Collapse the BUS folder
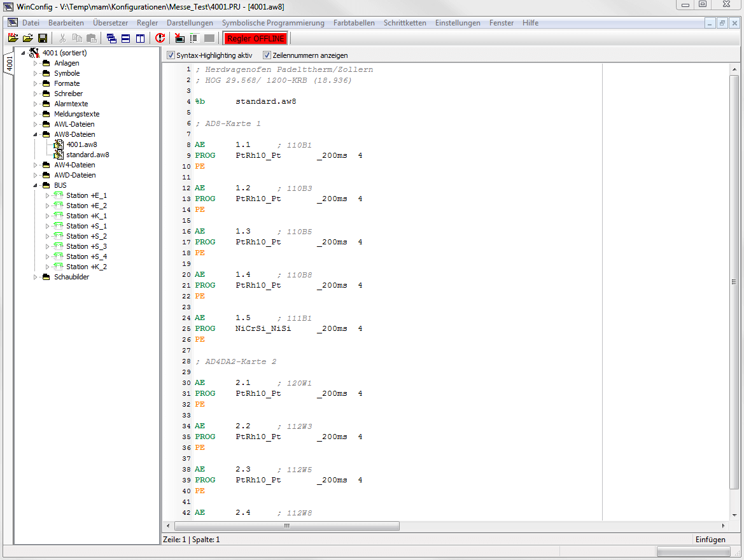Screen dimensions: 744x560 35,186
